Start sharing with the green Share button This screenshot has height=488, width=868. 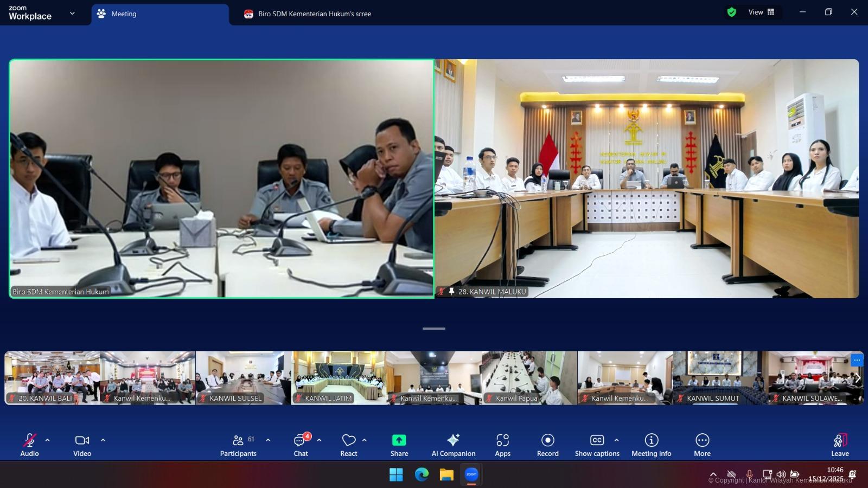point(399,445)
